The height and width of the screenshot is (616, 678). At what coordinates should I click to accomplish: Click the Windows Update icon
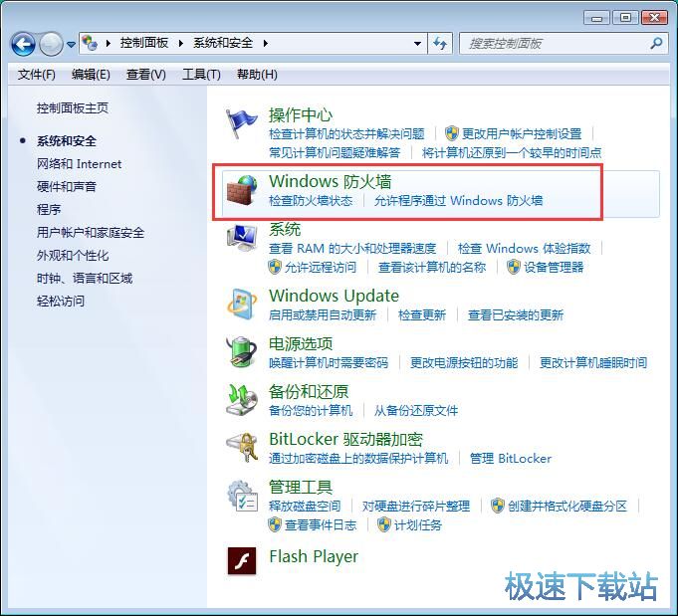tap(242, 305)
